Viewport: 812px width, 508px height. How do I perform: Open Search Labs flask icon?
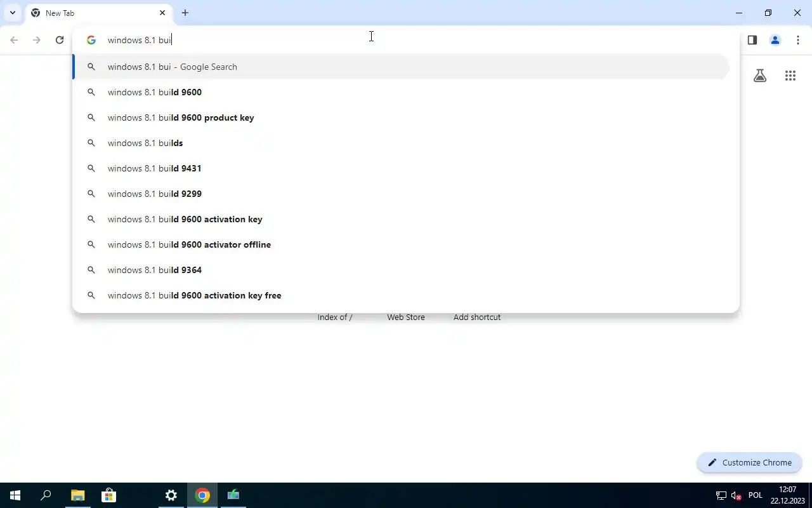[x=760, y=76]
